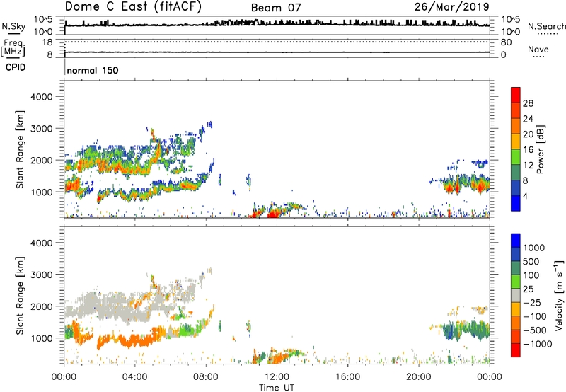Click the date '26/Mar/2019'
Viewport: 566px width, 392px height.
point(451,6)
